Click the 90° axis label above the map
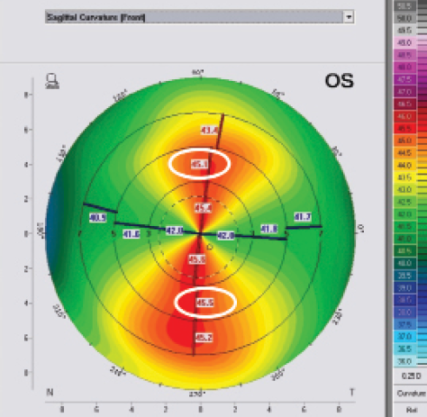 (198, 72)
